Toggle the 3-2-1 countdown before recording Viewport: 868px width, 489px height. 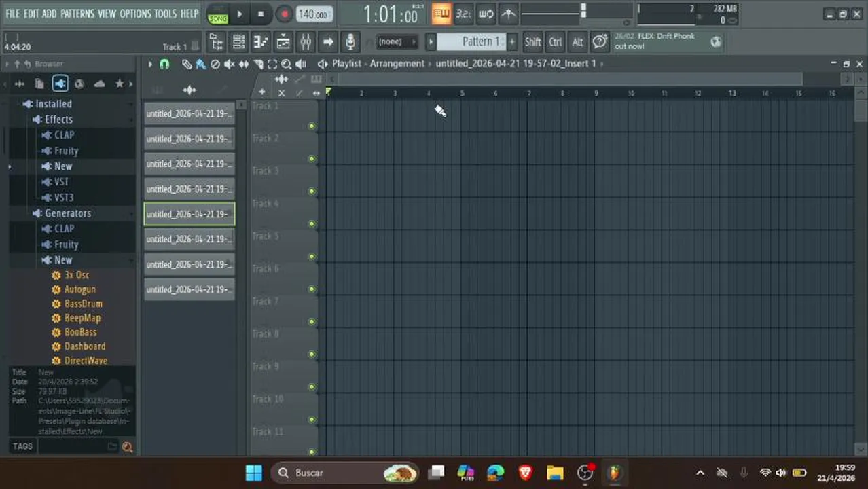464,14
